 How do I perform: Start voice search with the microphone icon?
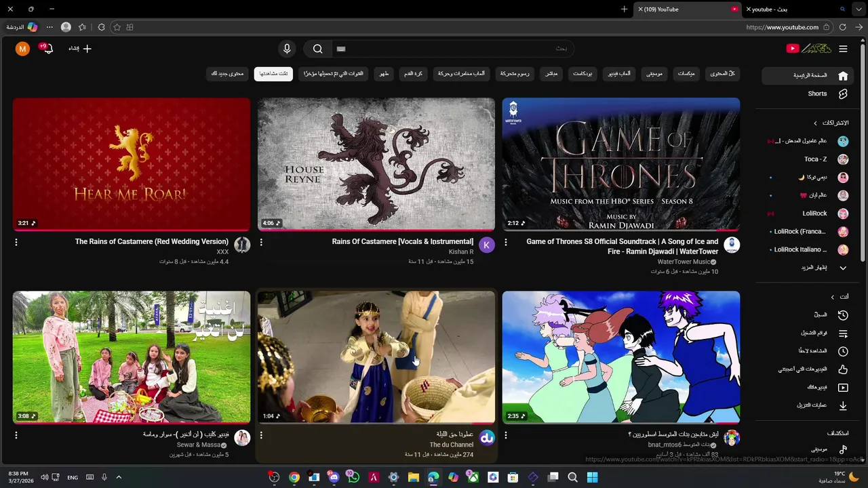click(x=287, y=49)
